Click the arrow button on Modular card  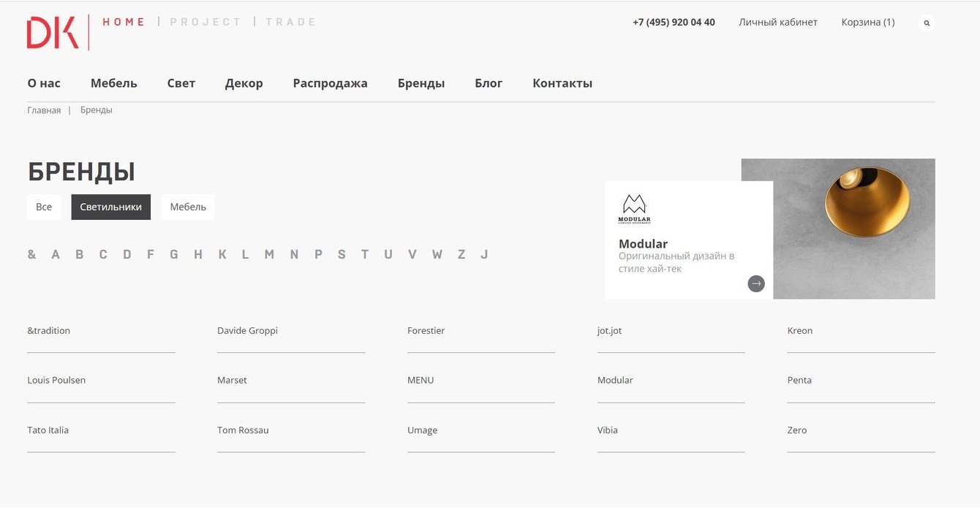(x=756, y=283)
